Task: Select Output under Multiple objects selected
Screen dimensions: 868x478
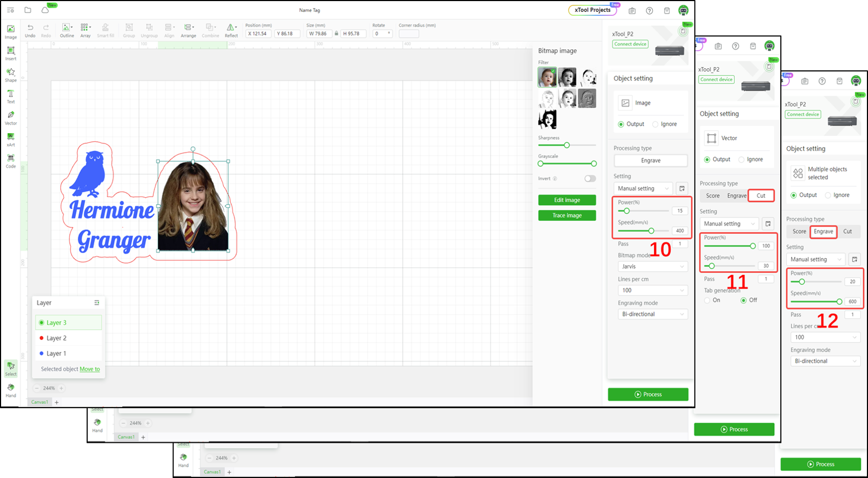Action: (794, 195)
